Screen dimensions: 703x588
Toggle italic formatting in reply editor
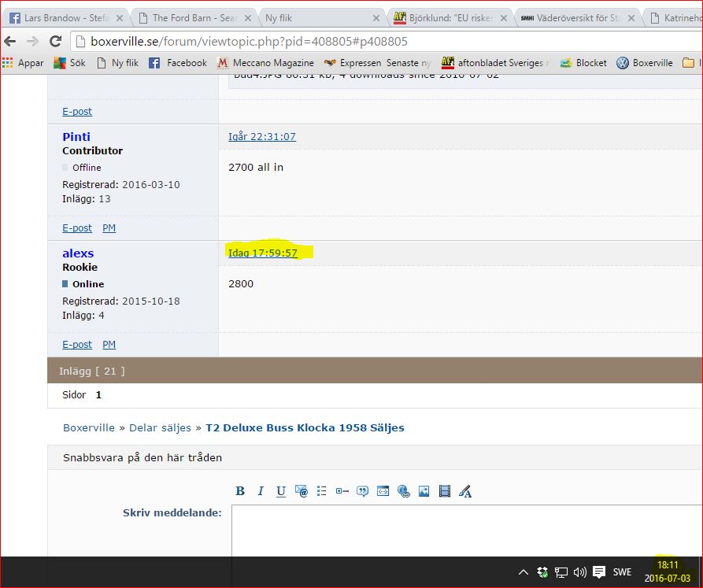(261, 491)
